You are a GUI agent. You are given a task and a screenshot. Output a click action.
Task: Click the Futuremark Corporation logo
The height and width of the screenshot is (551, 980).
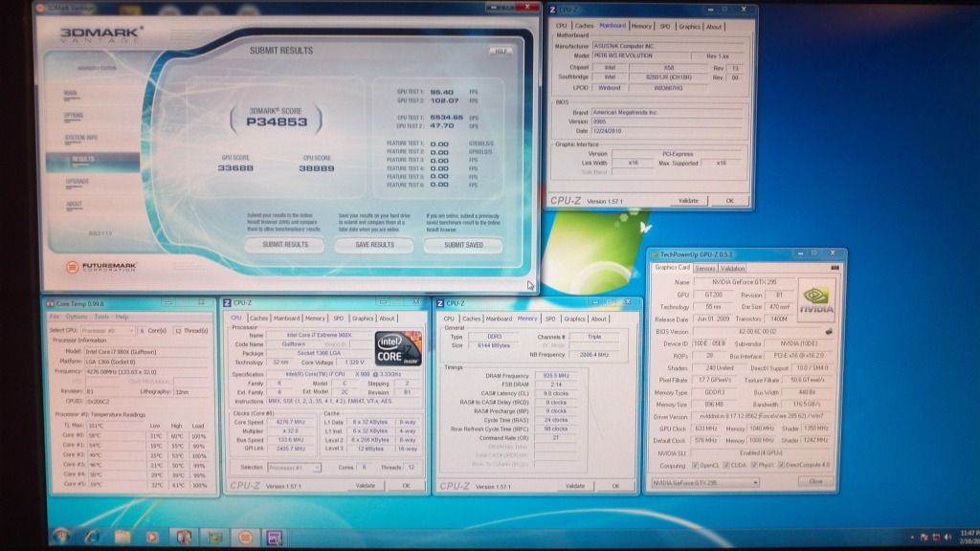click(x=101, y=268)
